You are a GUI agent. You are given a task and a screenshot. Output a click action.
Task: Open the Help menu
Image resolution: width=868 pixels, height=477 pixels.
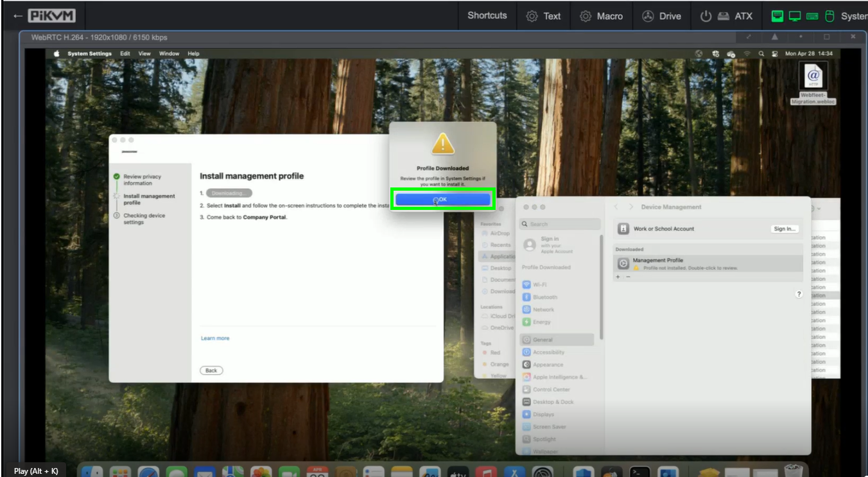tap(193, 54)
